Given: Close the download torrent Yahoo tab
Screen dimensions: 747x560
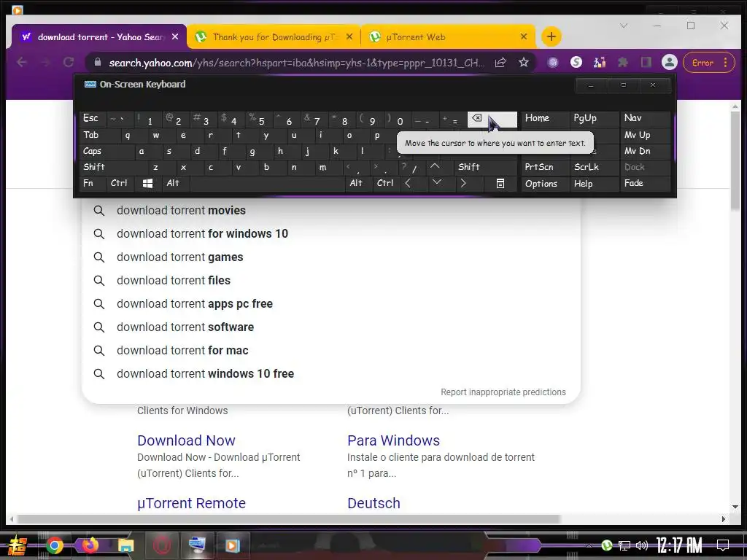Looking at the screenshot, I should tap(175, 36).
